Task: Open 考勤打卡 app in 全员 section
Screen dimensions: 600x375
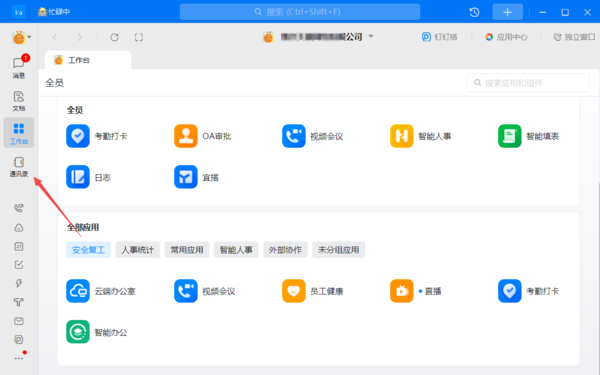Action: pos(96,136)
